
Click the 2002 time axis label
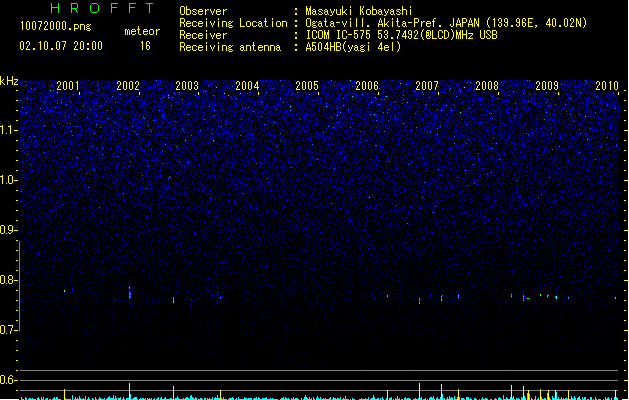tap(128, 85)
